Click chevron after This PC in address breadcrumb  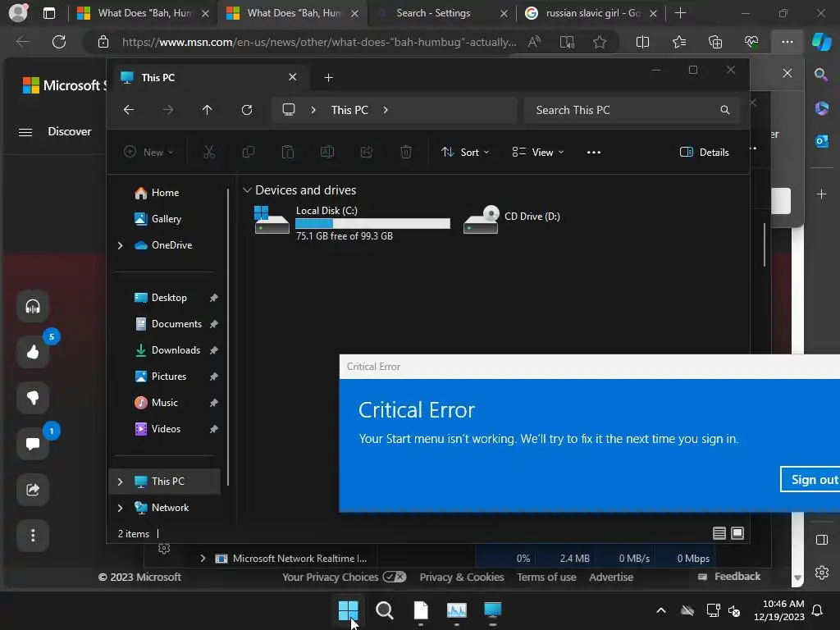pos(386,110)
